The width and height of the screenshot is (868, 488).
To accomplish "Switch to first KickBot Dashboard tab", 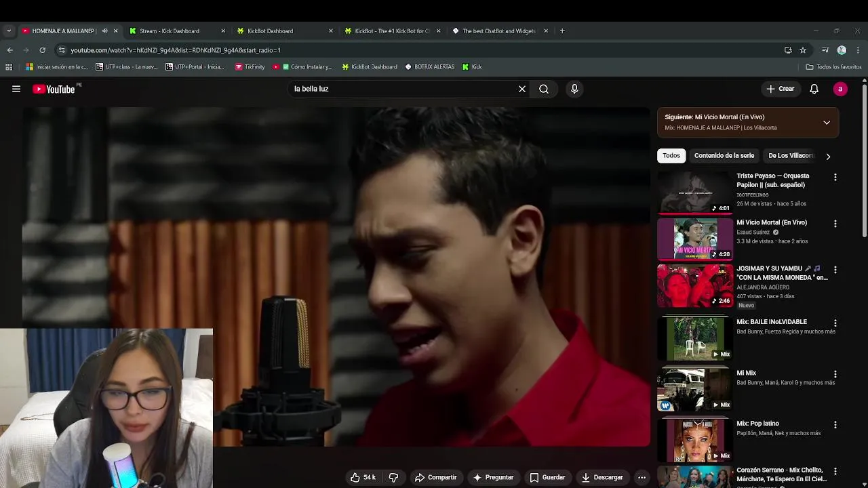I will pos(285,30).
